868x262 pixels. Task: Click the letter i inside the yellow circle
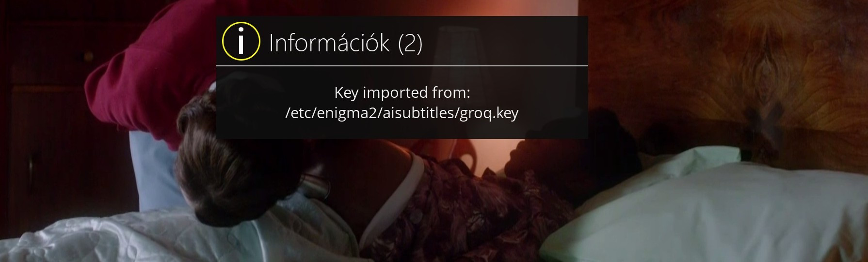click(241, 41)
